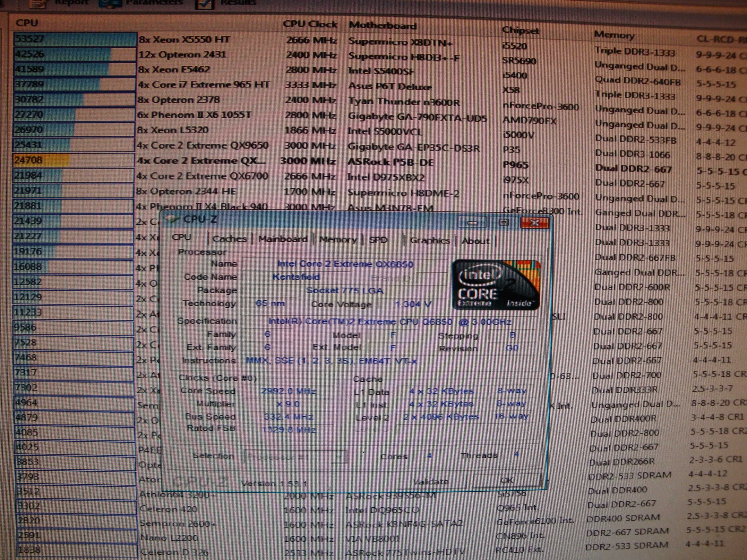Screen dimensions: 747x560
Task: Click the Code Name value Kentsfield
Action: [296, 277]
